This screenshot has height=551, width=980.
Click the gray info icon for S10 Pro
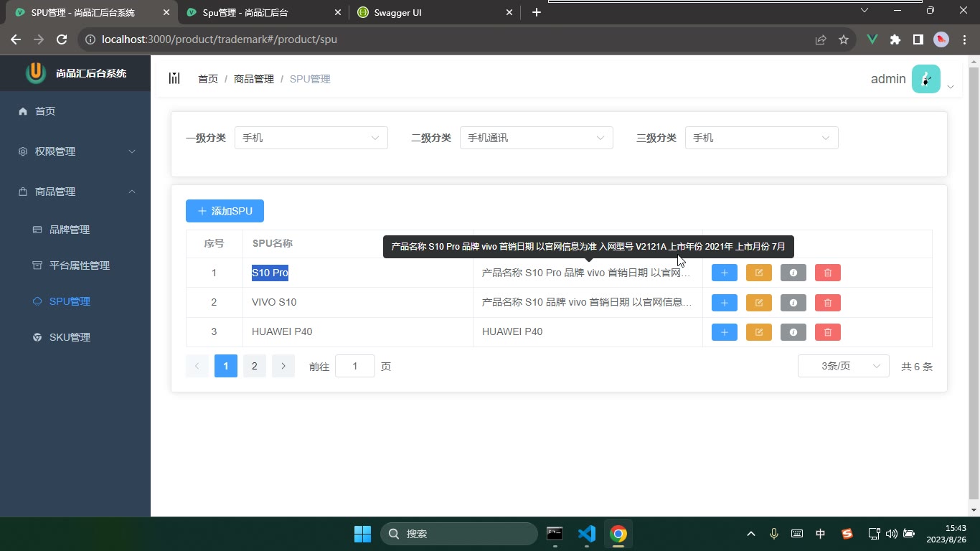click(793, 273)
